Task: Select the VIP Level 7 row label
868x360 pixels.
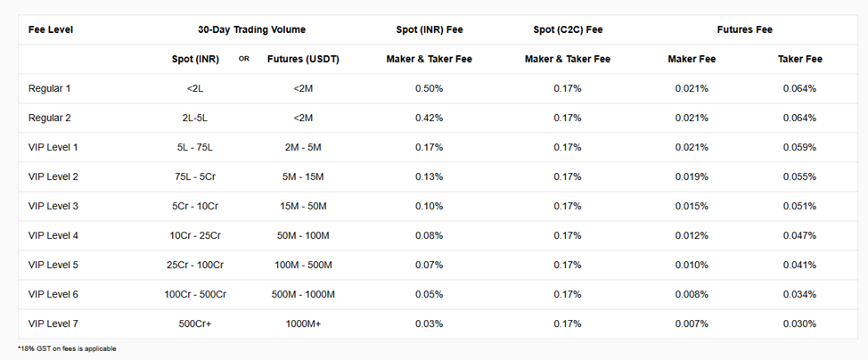Action: pyautogui.click(x=53, y=323)
